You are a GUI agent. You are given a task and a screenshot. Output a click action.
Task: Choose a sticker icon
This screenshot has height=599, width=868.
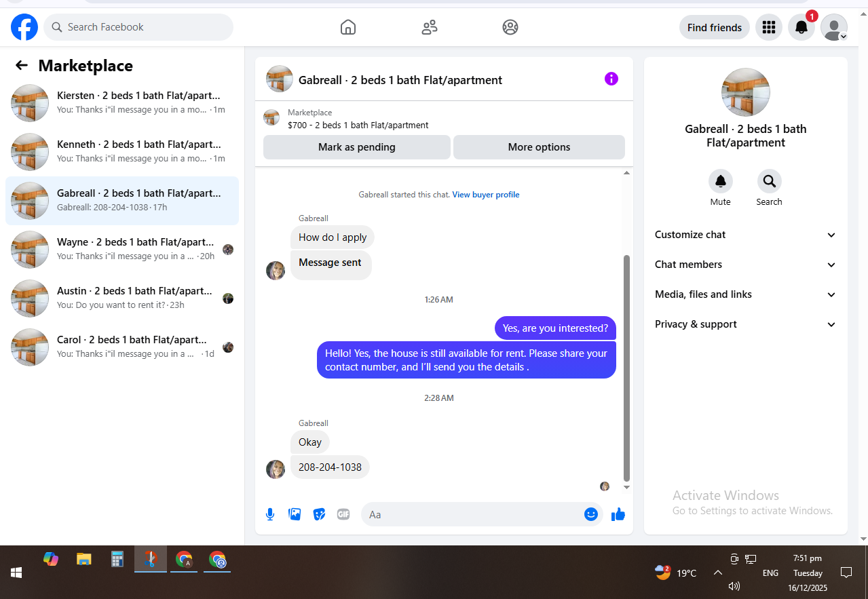[x=319, y=514]
